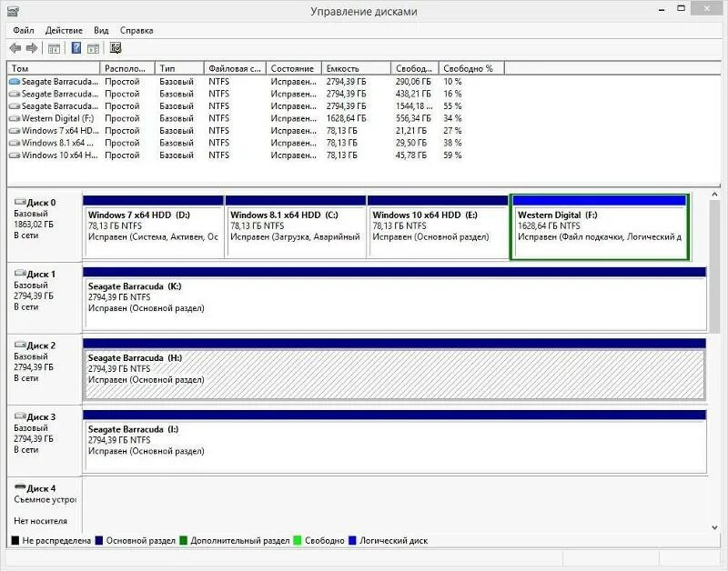
Task: Click drive icon of Seagate row with 16 % free
Action: 15,94
